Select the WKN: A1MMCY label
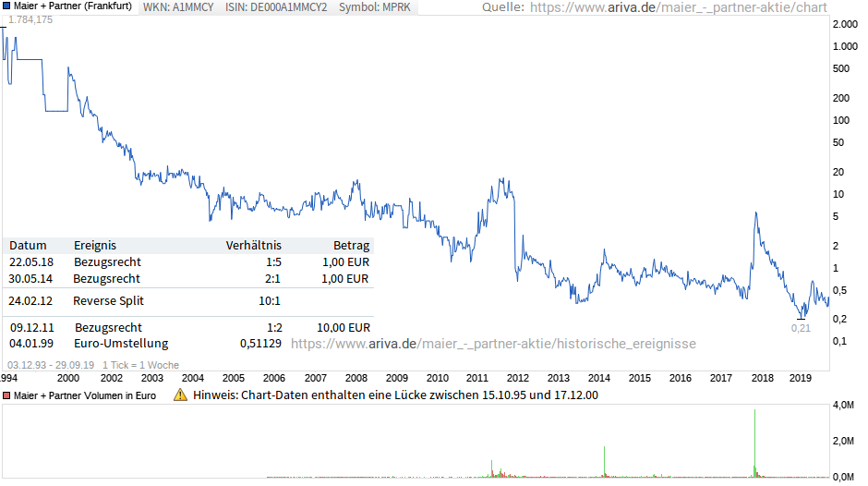The image size is (868, 486). (x=178, y=6)
